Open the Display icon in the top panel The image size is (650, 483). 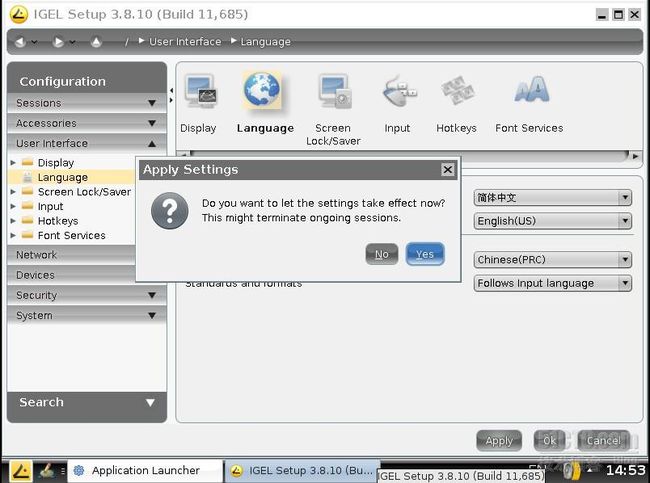tap(200, 91)
